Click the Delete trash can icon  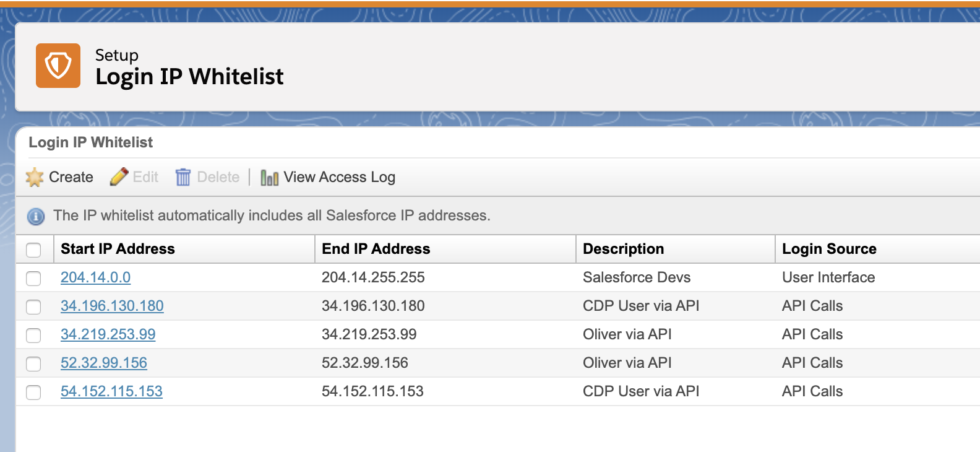(x=183, y=177)
